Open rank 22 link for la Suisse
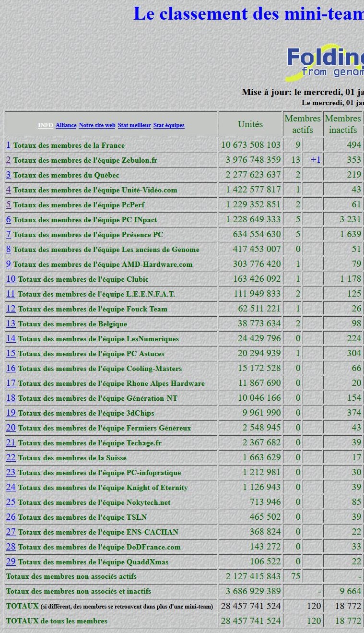The height and width of the screenshot is (633, 364). [x=11, y=457]
